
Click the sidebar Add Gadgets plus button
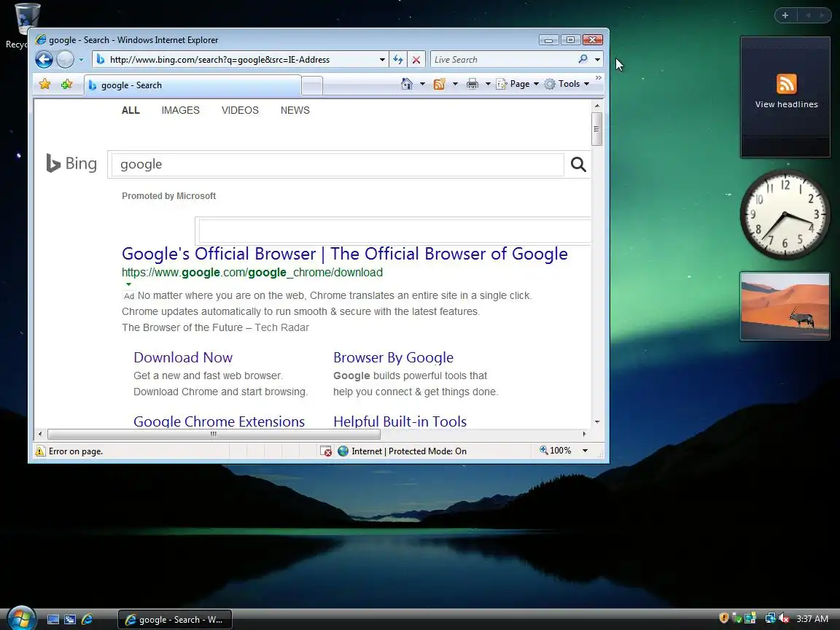pos(785,15)
